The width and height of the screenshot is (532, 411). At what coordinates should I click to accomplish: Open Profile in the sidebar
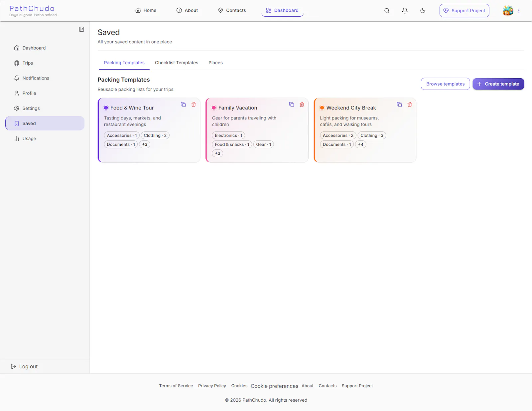[x=45, y=93]
